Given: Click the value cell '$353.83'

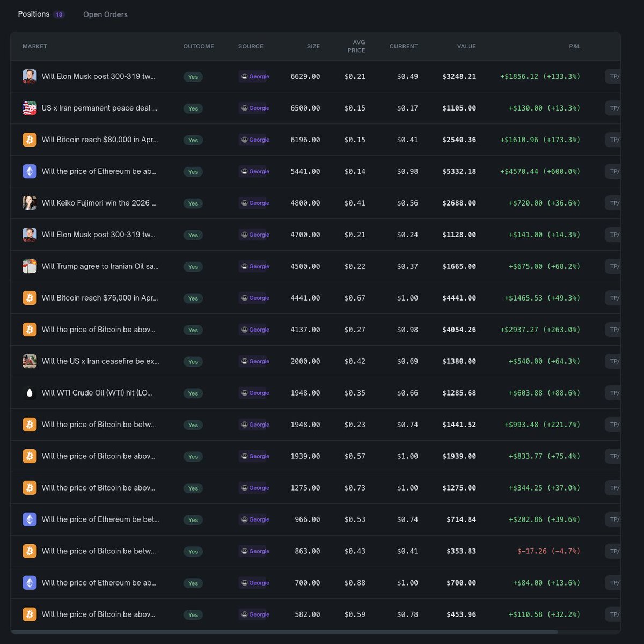Looking at the screenshot, I should pyautogui.click(x=461, y=551).
